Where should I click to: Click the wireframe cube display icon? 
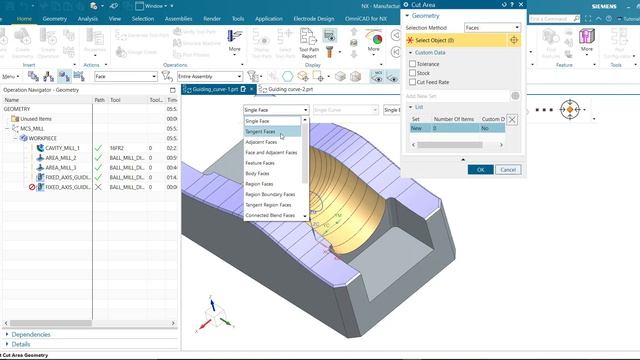point(355,76)
